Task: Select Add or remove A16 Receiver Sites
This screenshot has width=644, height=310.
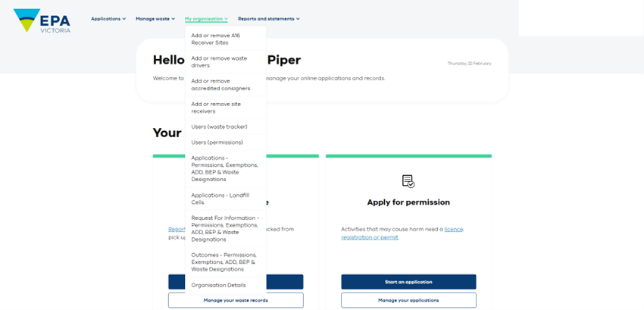Action: click(226, 39)
